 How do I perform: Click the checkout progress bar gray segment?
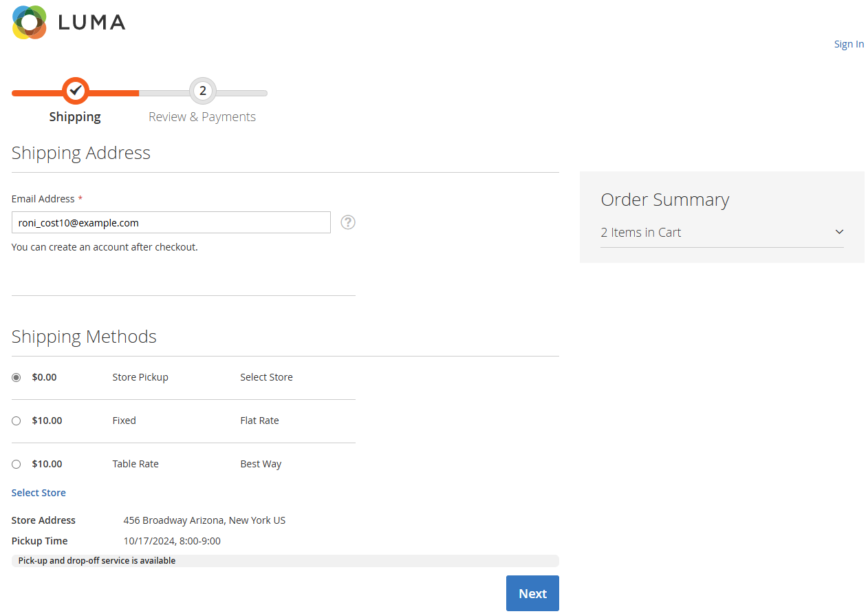point(241,93)
